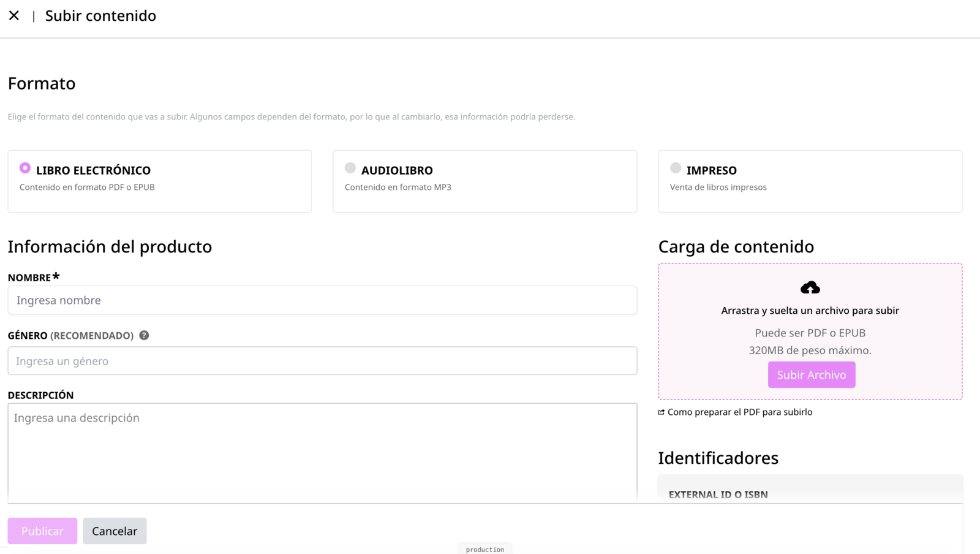Click the drag and drop upload area
This screenshot has width=980, height=554.
point(810,332)
